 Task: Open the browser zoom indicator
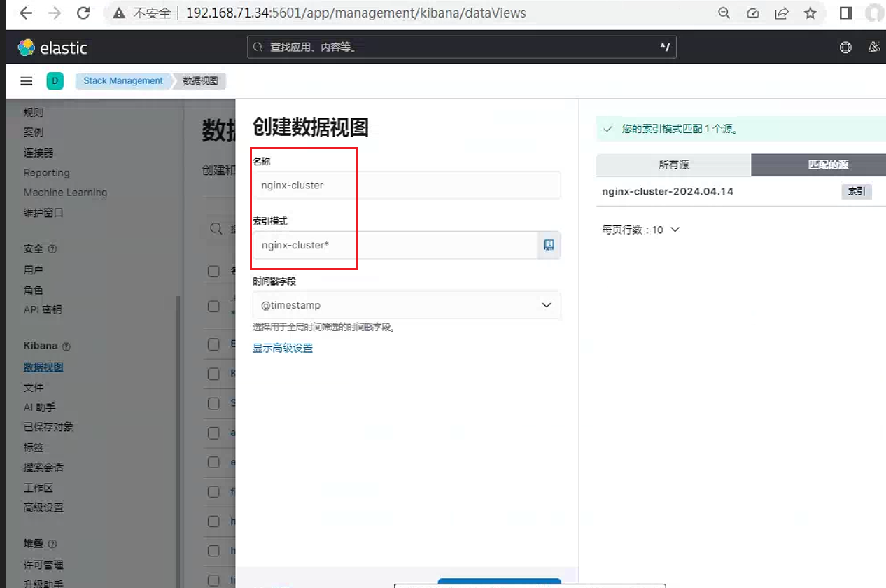pos(724,13)
